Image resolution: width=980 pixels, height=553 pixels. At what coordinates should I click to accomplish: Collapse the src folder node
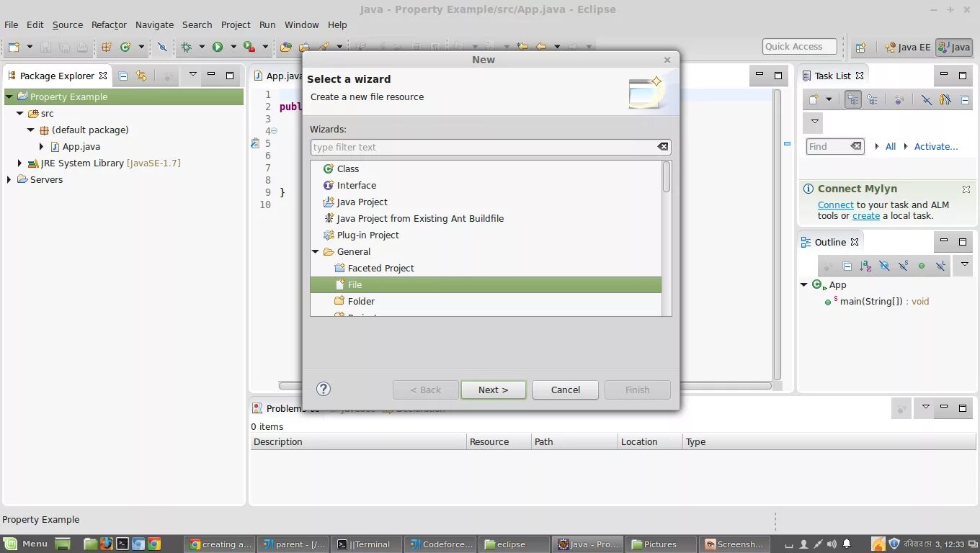19,113
